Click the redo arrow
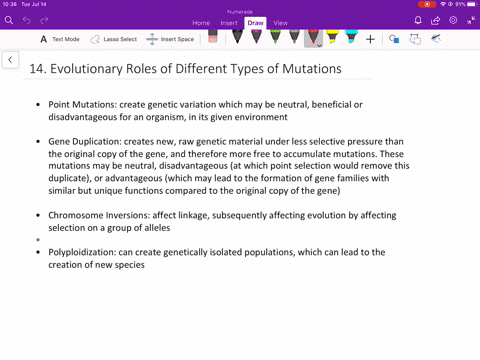This screenshot has width=480, height=360. [x=44, y=21]
